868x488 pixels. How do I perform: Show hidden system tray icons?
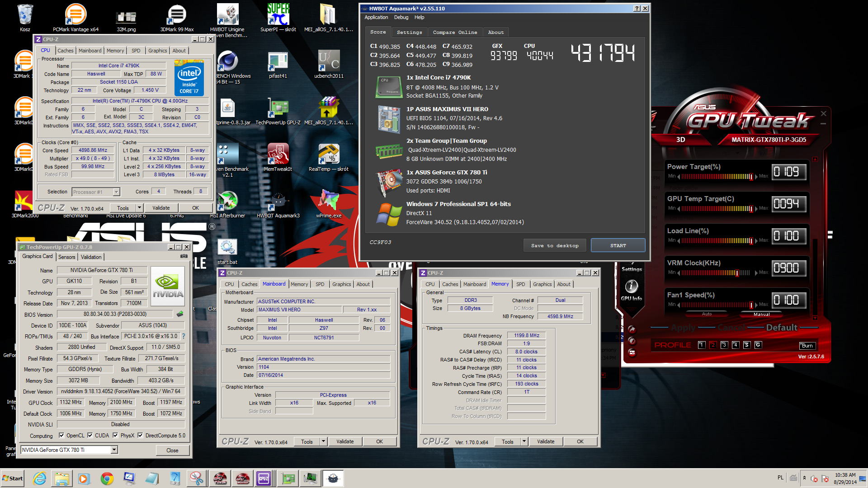(804, 478)
